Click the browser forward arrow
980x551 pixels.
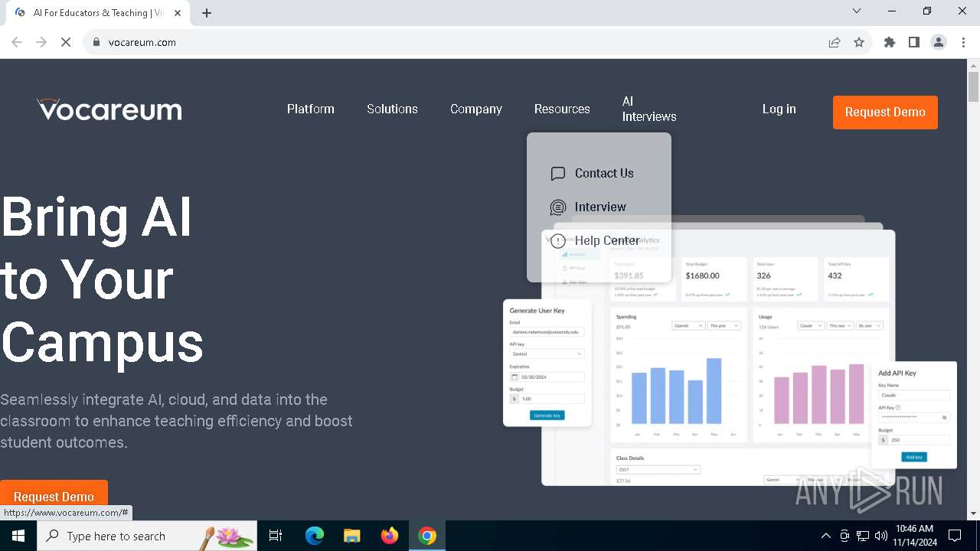click(41, 42)
